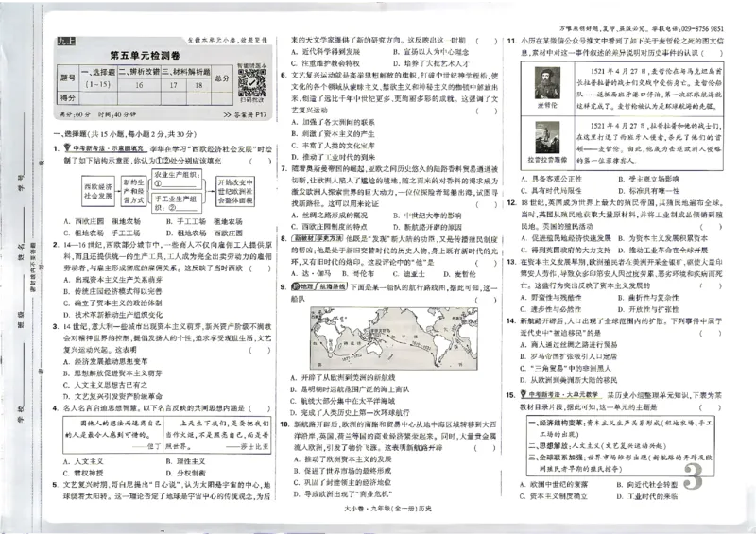Select option C. 君权神授 in question 4
756x536 pixels.
click(x=83, y=473)
